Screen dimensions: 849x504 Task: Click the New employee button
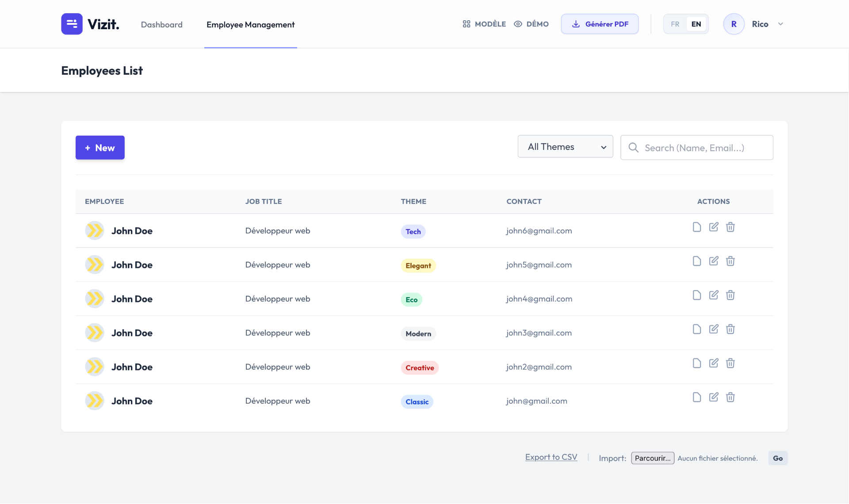100,148
